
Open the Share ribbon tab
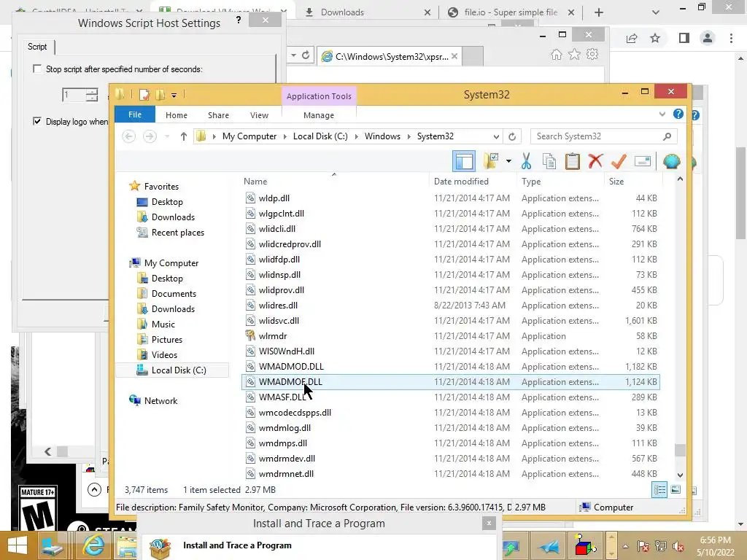coord(218,115)
